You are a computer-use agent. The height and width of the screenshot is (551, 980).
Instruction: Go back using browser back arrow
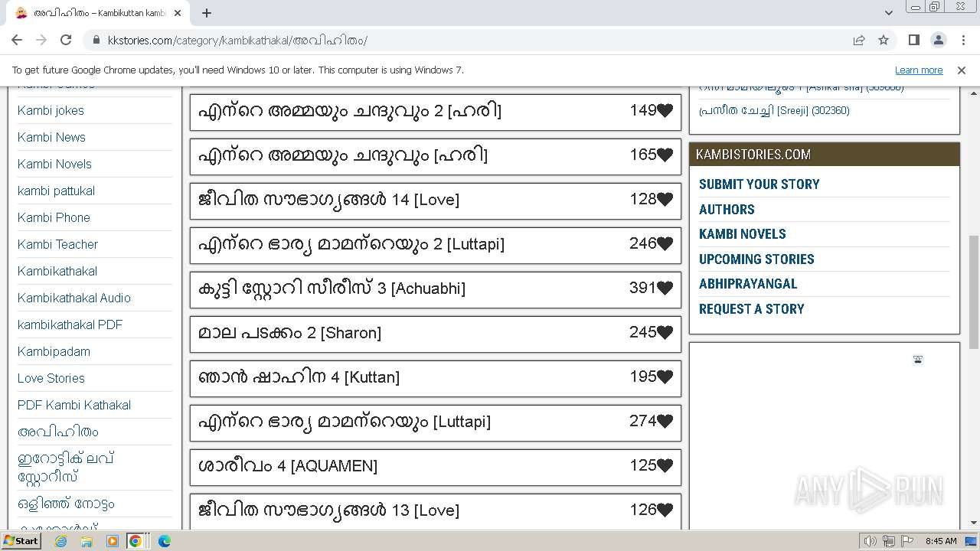17,40
